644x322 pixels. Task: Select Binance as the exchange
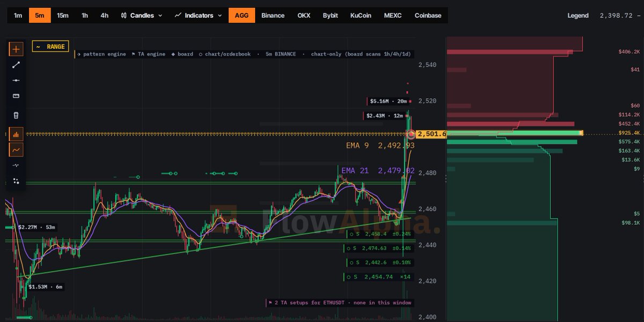(273, 16)
